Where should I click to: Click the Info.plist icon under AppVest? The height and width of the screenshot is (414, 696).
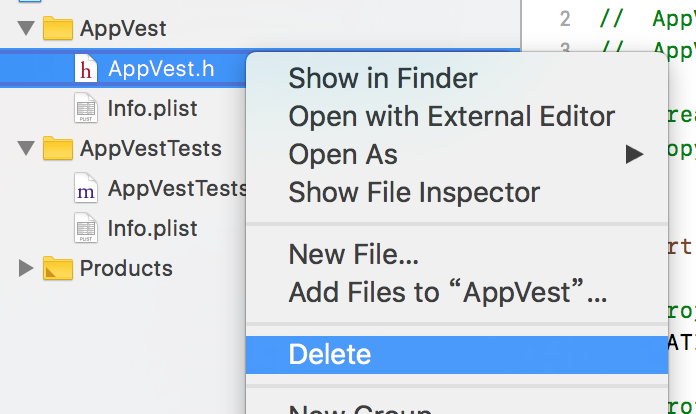point(88,108)
